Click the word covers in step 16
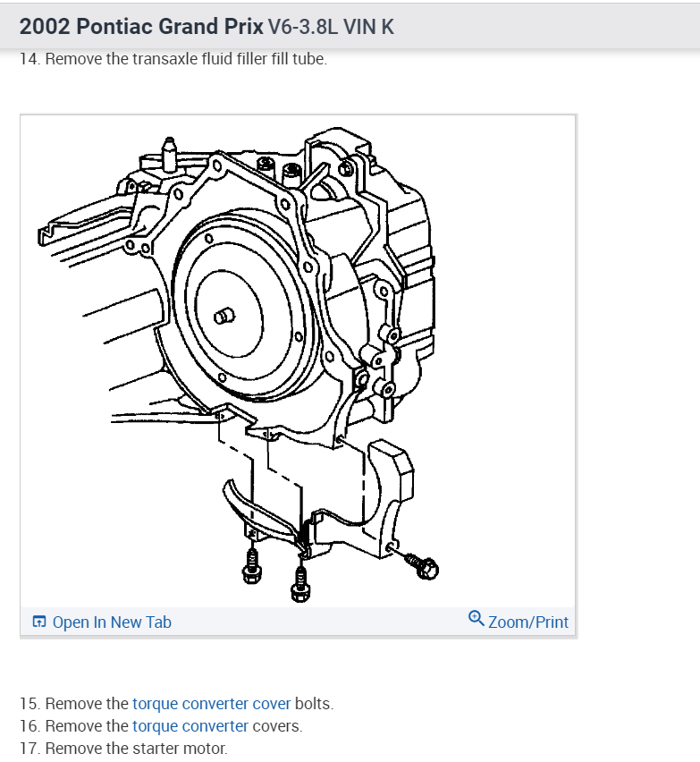The width and height of the screenshot is (700, 762). 277,726
